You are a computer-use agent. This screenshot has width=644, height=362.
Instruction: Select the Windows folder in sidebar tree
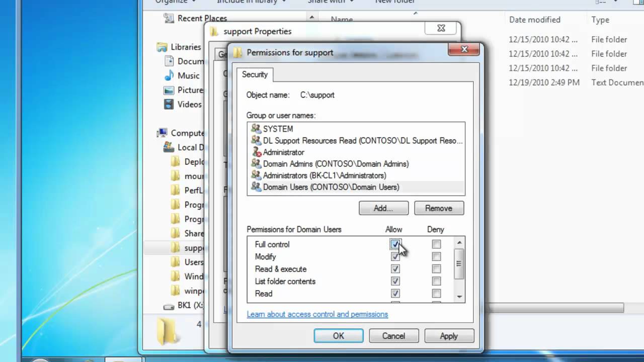[x=188, y=276]
